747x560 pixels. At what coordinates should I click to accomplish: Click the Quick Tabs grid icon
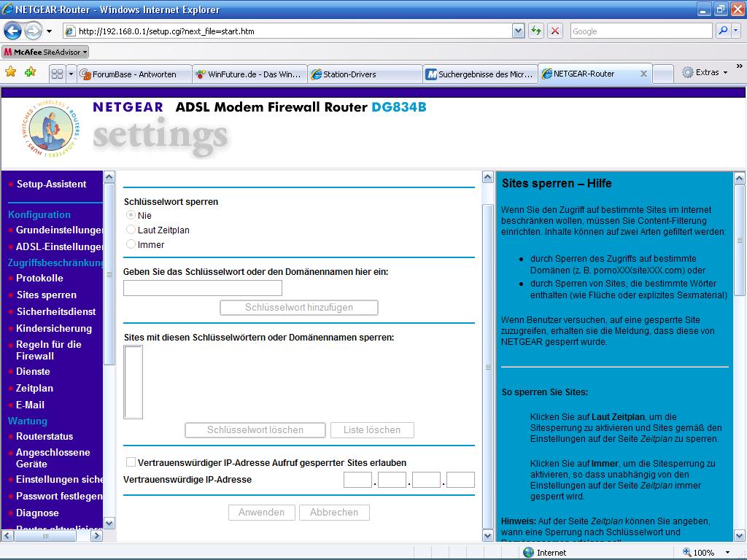(57, 74)
